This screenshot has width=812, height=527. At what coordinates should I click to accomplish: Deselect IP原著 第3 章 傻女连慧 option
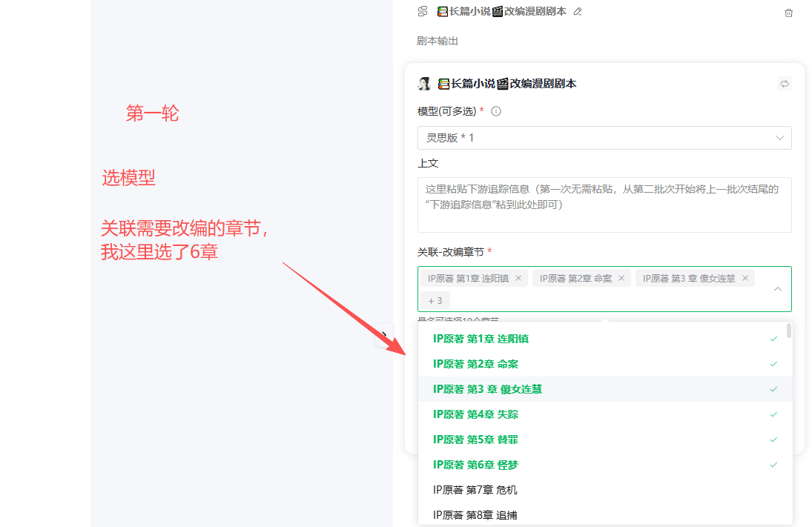pyautogui.click(x=605, y=389)
